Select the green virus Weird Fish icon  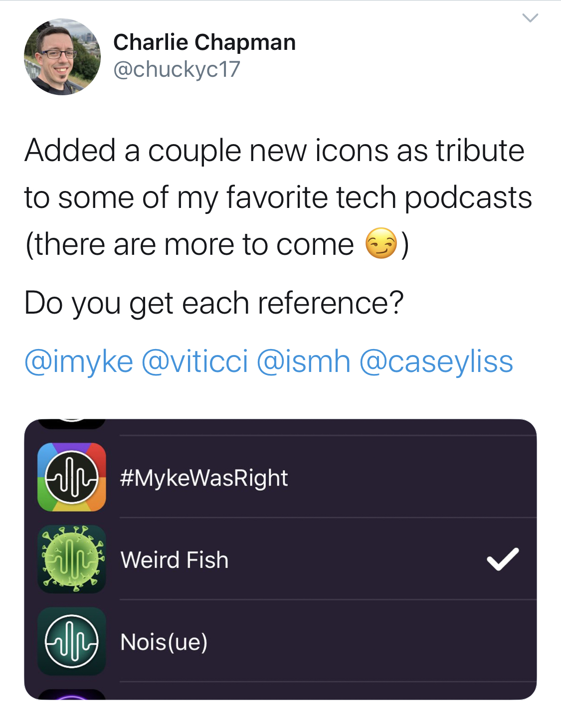point(72,559)
